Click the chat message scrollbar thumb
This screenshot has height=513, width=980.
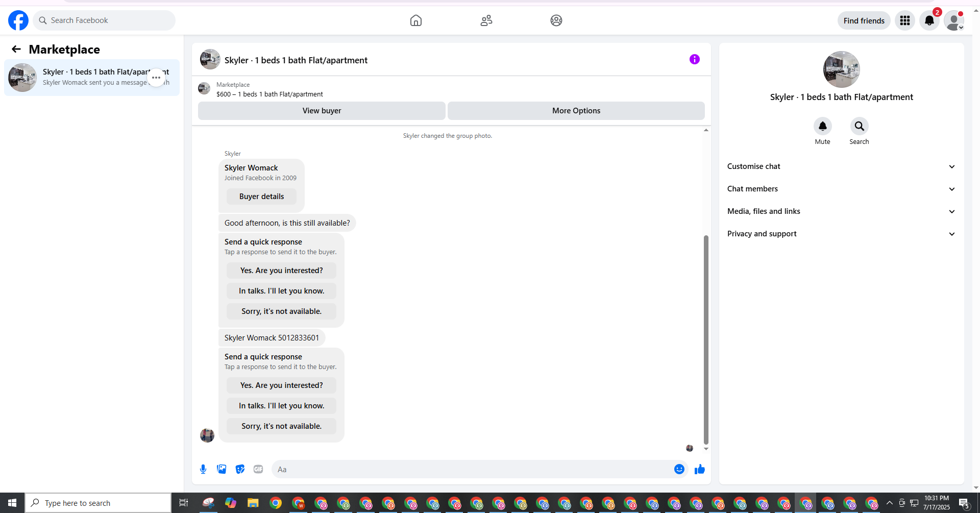coord(706,340)
